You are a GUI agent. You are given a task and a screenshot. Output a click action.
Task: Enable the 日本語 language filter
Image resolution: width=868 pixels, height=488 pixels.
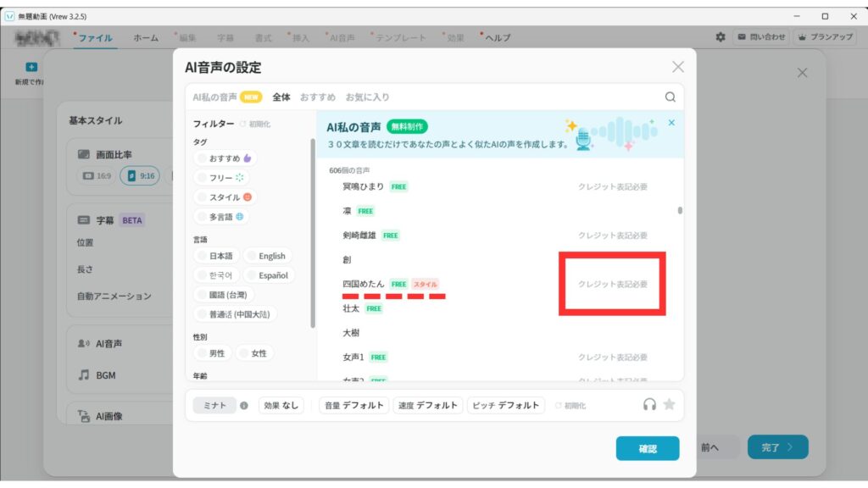point(216,256)
